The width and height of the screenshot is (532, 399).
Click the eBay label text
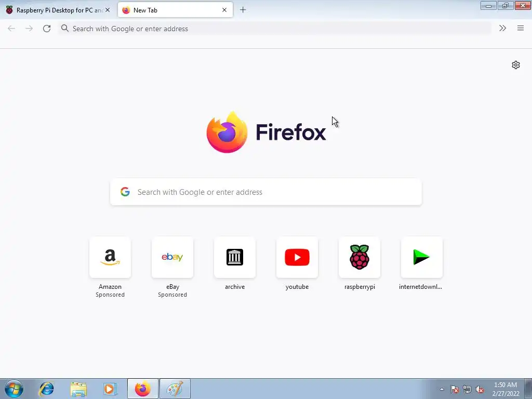[172, 287]
